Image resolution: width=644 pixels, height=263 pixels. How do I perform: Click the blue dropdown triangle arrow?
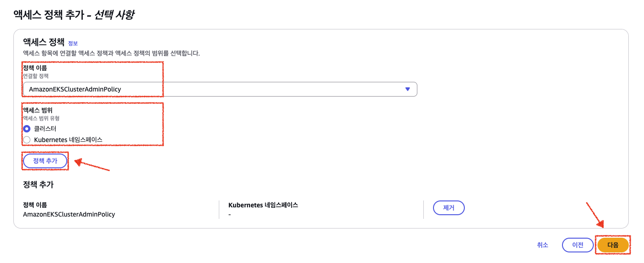[407, 89]
